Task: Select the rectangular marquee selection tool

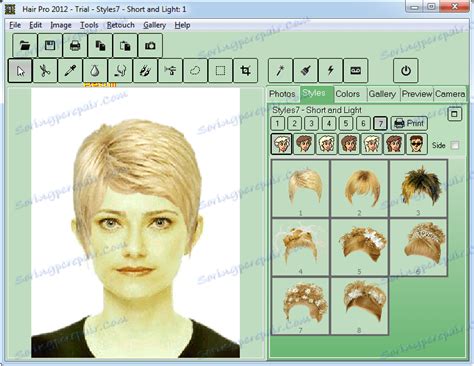Action: (220, 71)
